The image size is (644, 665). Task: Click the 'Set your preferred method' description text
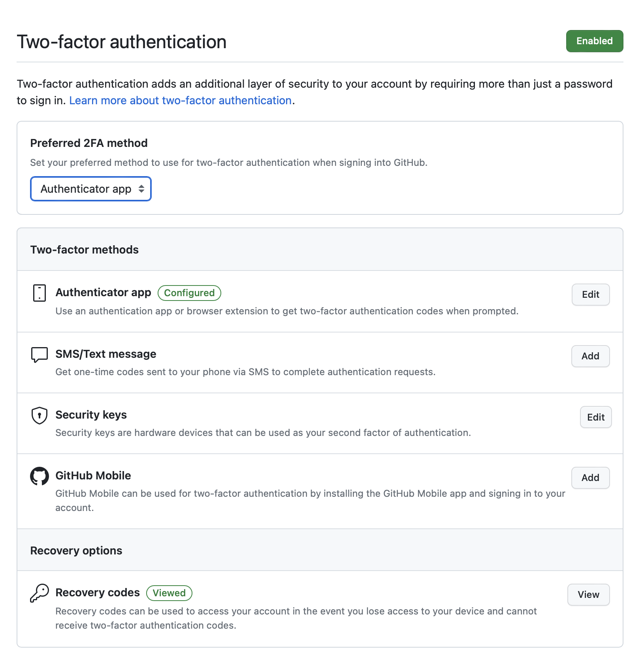[229, 163]
